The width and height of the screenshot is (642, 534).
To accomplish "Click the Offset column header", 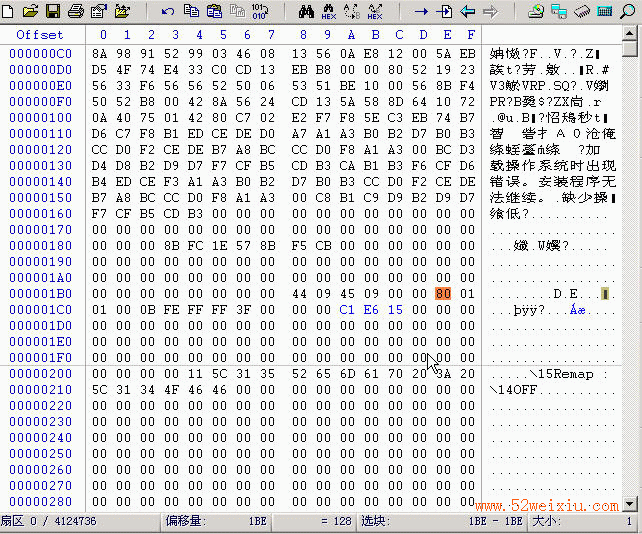I will point(40,35).
